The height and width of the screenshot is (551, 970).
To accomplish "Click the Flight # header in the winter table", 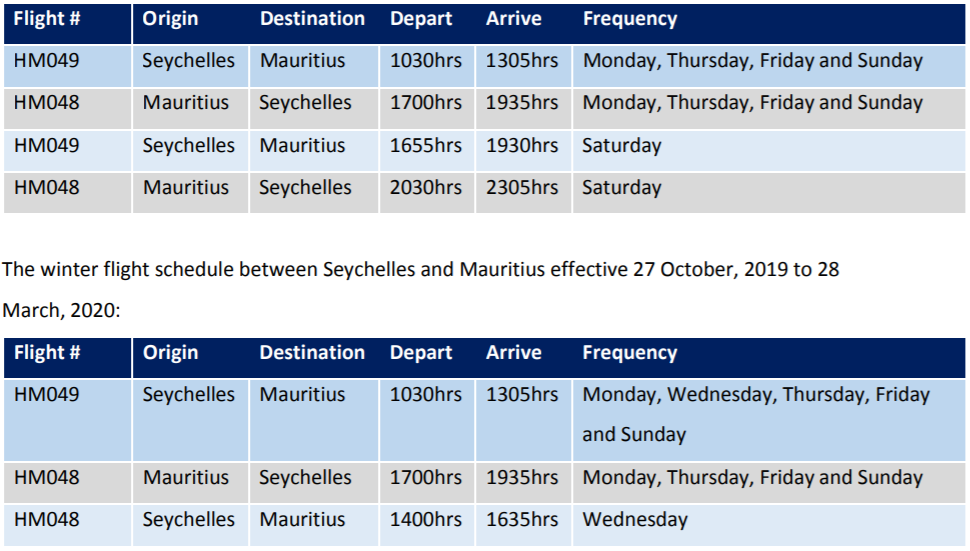I will (47, 353).
